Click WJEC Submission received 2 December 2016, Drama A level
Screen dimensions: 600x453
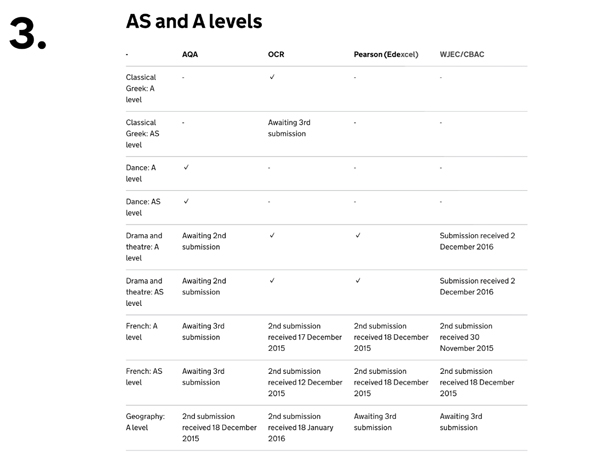477,241
